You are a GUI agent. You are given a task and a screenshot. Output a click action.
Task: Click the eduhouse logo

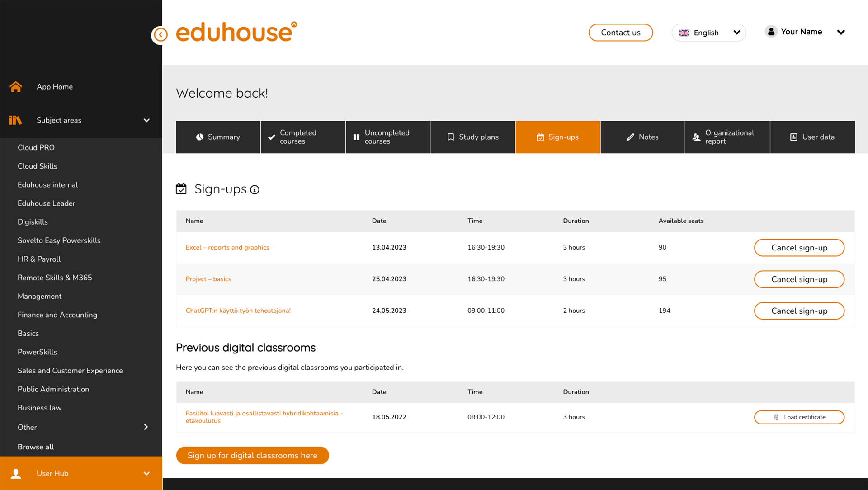click(x=236, y=32)
